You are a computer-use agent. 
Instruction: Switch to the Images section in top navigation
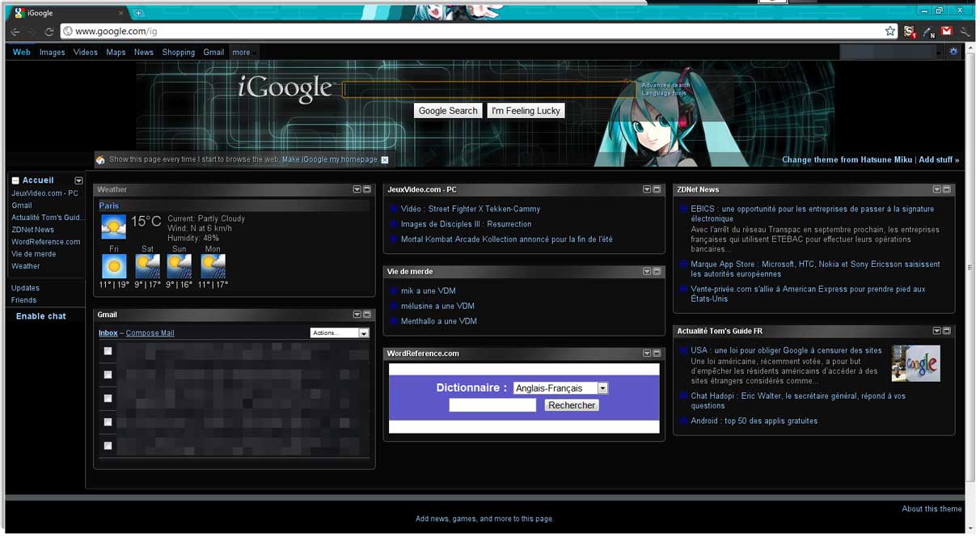pos(52,52)
